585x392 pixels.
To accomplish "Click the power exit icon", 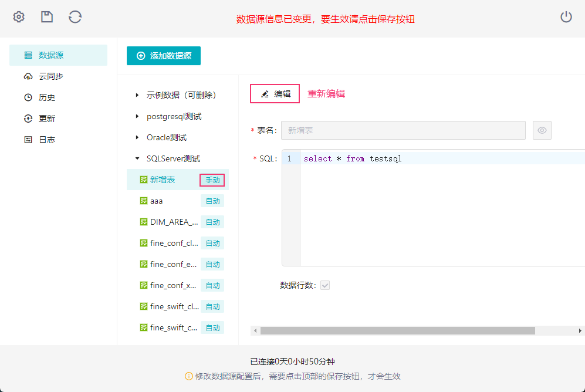I will coord(566,17).
